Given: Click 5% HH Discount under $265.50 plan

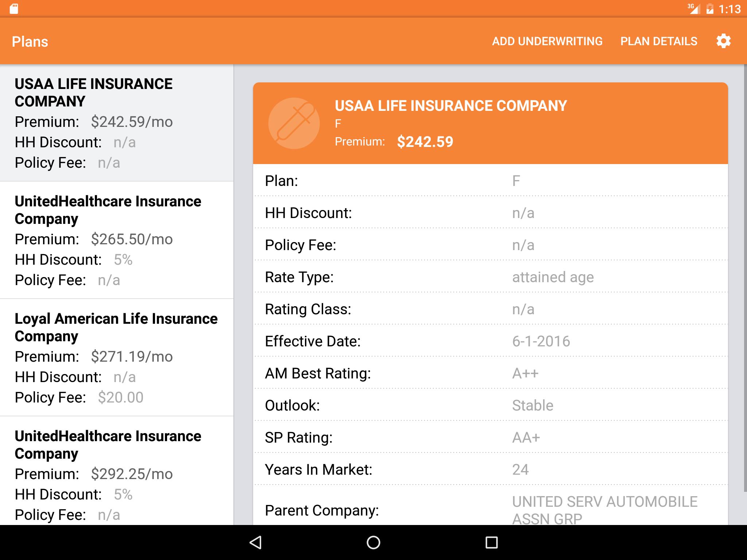Looking at the screenshot, I should 123,260.
